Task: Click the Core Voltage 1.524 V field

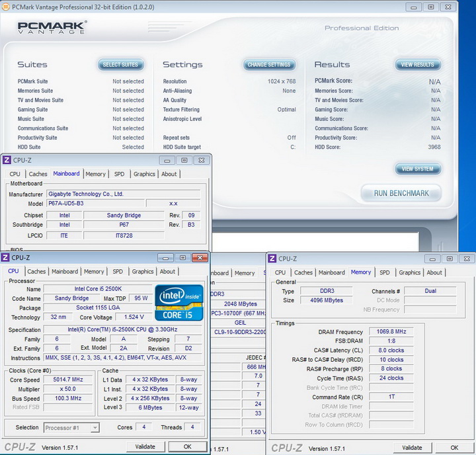Action: point(134,317)
